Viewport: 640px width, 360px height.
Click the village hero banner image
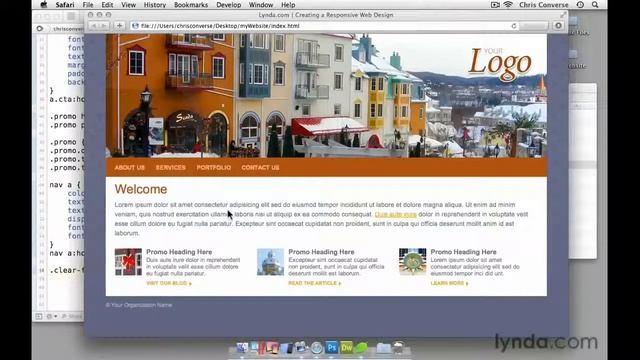326,96
